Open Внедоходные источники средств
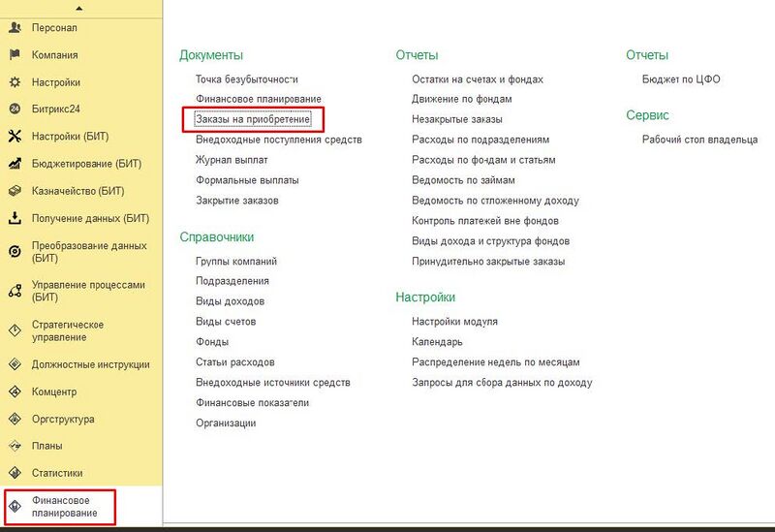775x532 pixels. coord(273,382)
